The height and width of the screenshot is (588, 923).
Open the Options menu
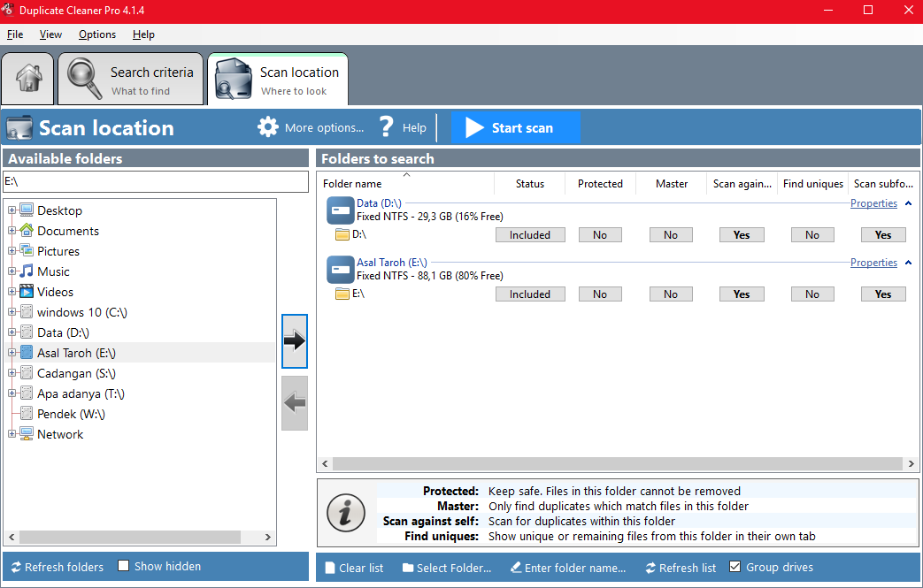click(x=97, y=34)
